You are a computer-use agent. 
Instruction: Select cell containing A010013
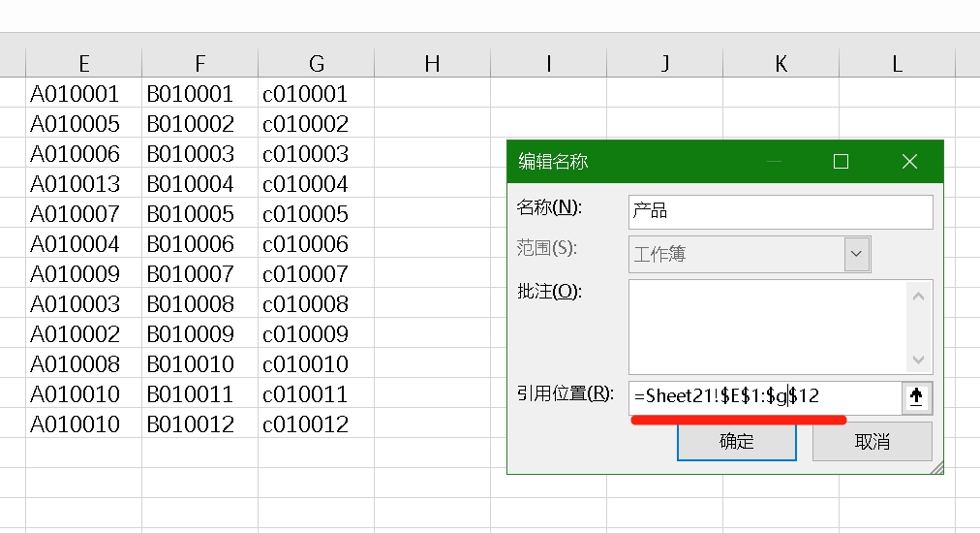(x=83, y=183)
